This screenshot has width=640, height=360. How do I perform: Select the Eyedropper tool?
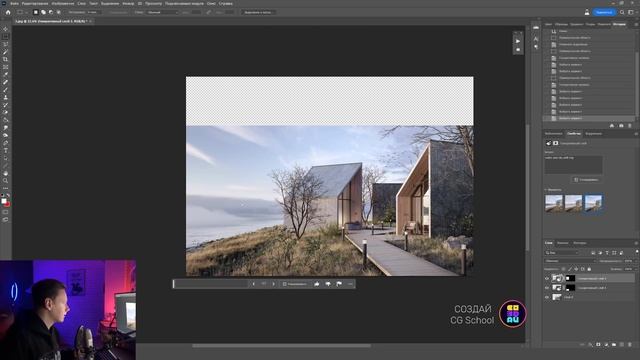(x=5, y=74)
